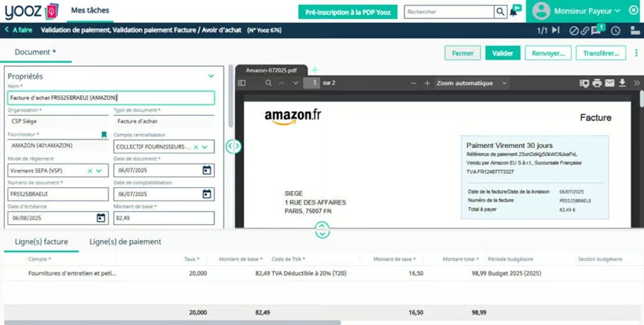Print the PDF using the printer icon
Image resolution: width=644 pixels, height=325 pixels.
pos(597,83)
